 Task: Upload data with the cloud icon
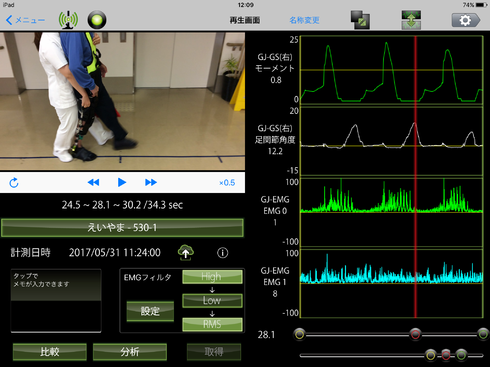[186, 253]
